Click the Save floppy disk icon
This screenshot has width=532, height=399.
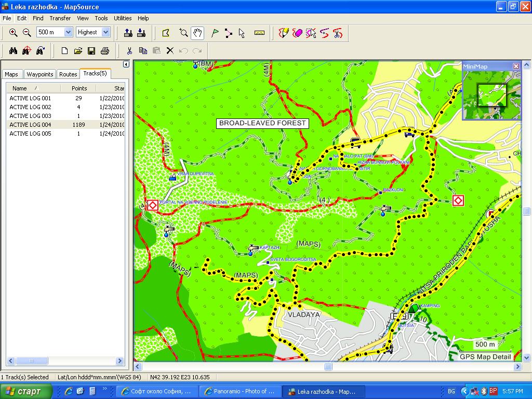tap(91, 50)
